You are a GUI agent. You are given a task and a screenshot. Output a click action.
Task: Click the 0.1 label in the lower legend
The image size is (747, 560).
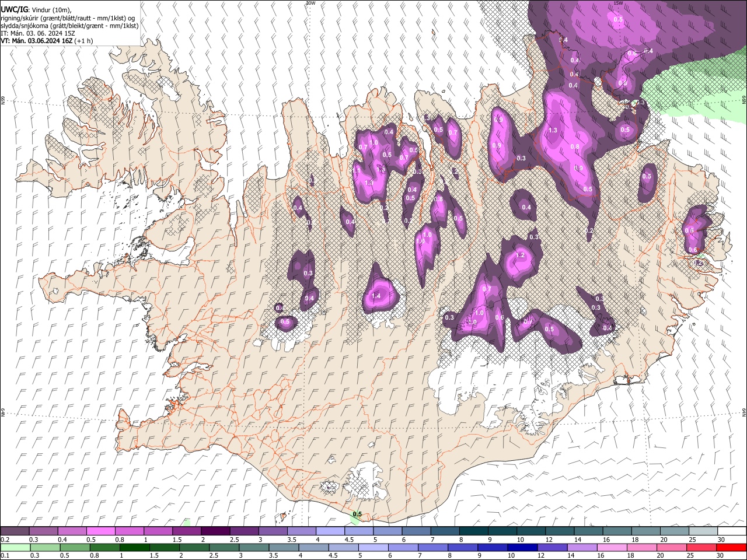tap(4, 555)
